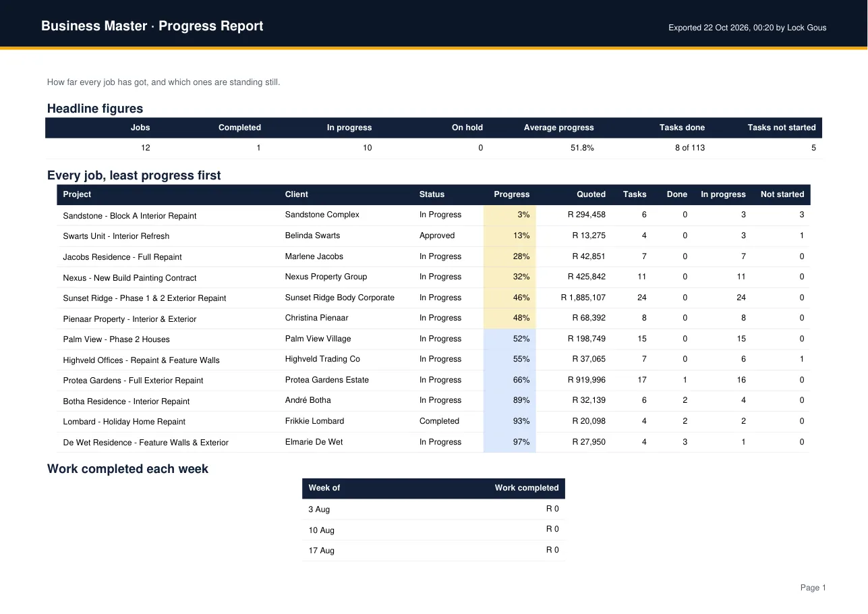Click the 'Every job, least progress first' heading
Viewport: 868px width, 614px height.
click(x=134, y=175)
